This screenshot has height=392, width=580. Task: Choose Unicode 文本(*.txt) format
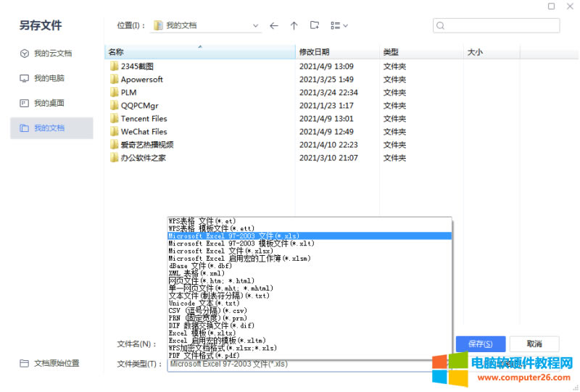point(310,303)
